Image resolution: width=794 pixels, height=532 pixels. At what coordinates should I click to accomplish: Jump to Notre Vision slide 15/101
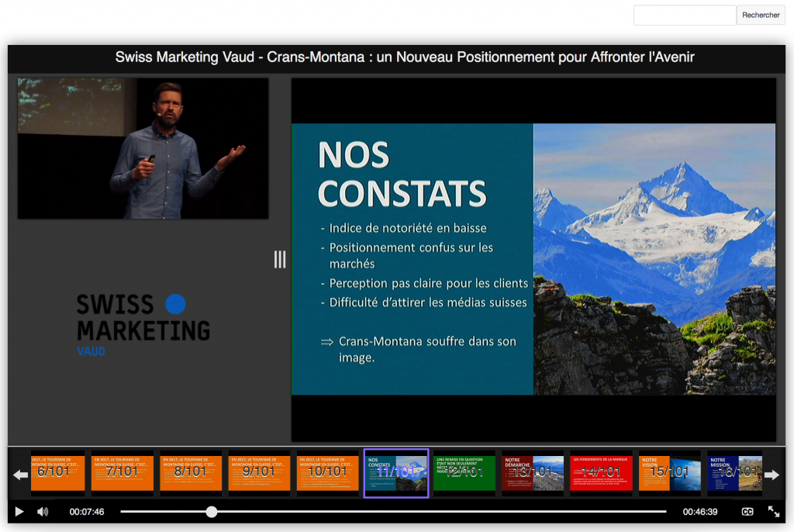pos(669,473)
